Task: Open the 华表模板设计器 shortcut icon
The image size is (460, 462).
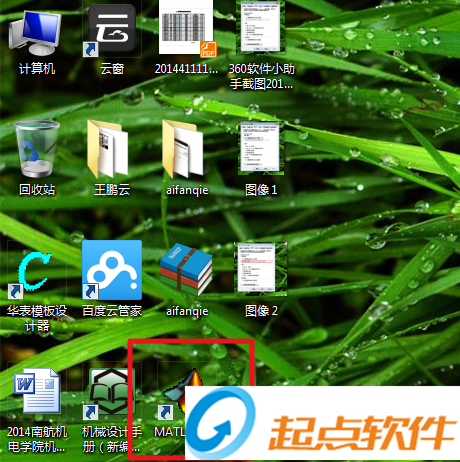Action: tap(30, 274)
